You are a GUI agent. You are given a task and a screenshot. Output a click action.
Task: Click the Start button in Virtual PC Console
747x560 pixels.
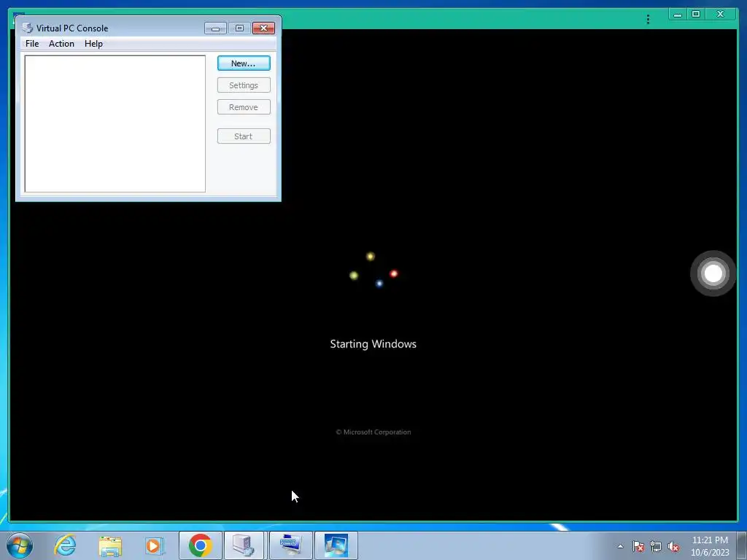(x=244, y=136)
